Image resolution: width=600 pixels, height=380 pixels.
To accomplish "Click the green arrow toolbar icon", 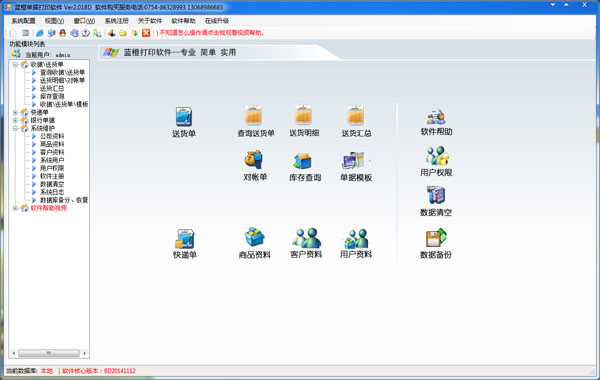I will (135, 33).
